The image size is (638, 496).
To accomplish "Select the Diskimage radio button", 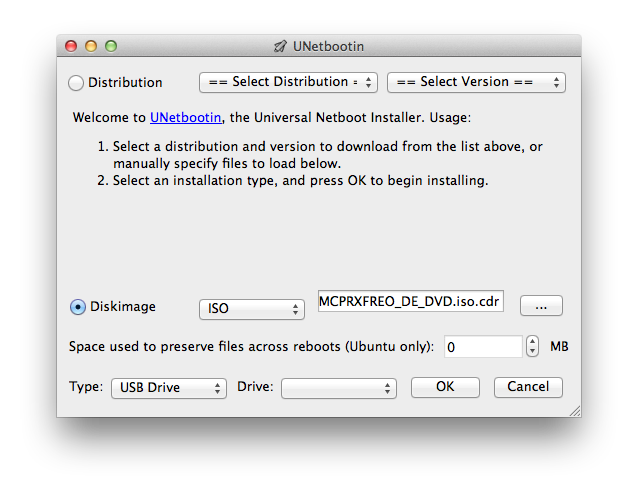I will 78,307.
